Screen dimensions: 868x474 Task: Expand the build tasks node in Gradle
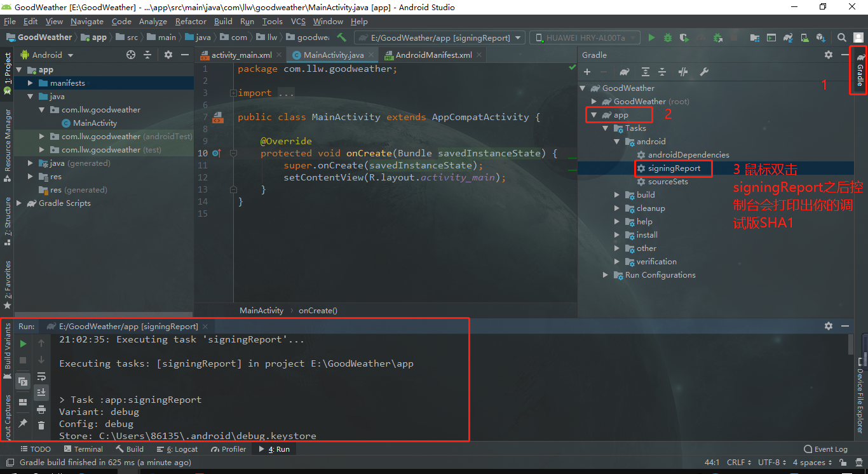point(617,195)
